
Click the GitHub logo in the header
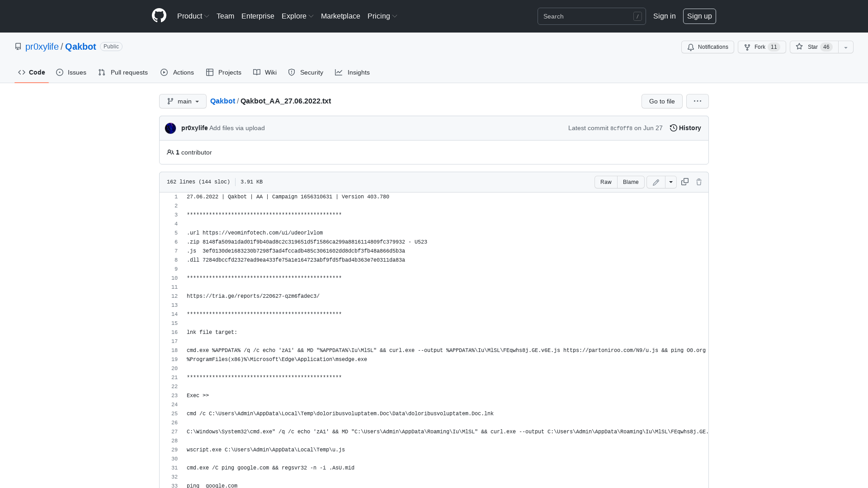tap(159, 16)
